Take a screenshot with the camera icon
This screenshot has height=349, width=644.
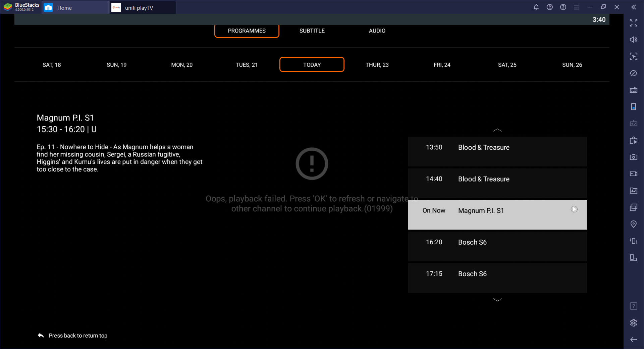coord(634,157)
